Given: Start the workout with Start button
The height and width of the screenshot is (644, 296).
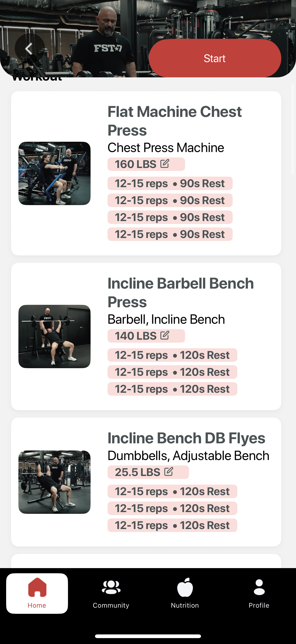Looking at the screenshot, I should tap(215, 58).
